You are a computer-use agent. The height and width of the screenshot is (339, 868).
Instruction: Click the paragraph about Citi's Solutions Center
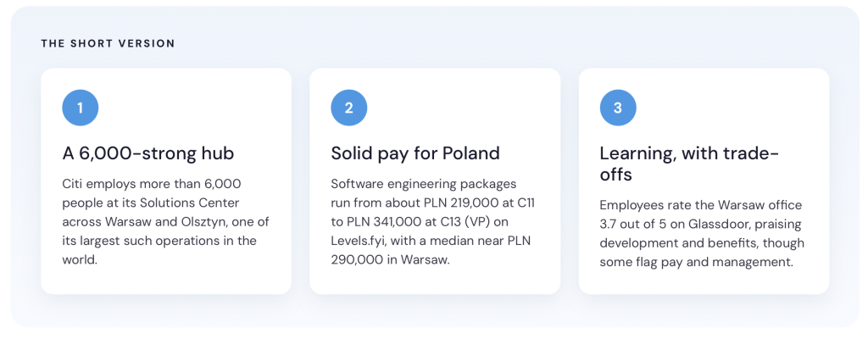point(165,221)
